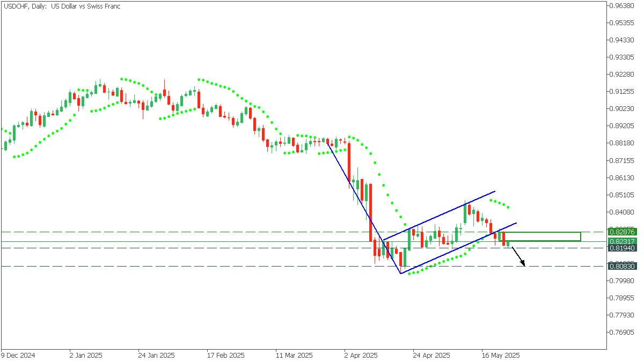Click the 0.95355 price axis value
This screenshot has width=644, height=362.
[x=623, y=23]
